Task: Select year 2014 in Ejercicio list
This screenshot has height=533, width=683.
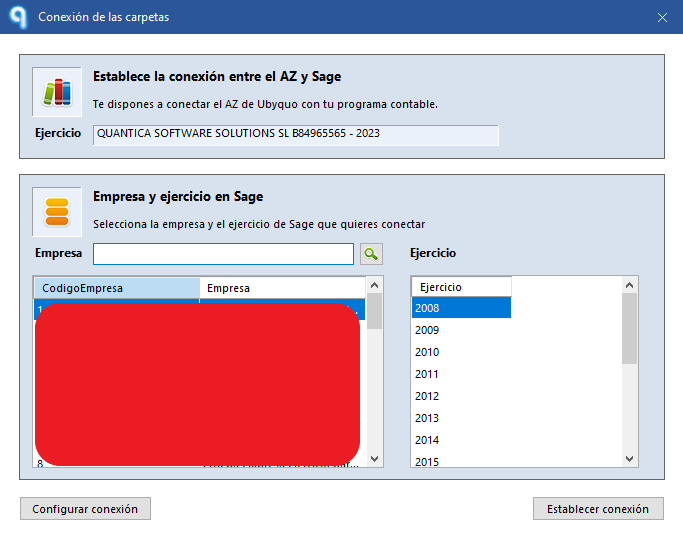Action: coord(461,440)
